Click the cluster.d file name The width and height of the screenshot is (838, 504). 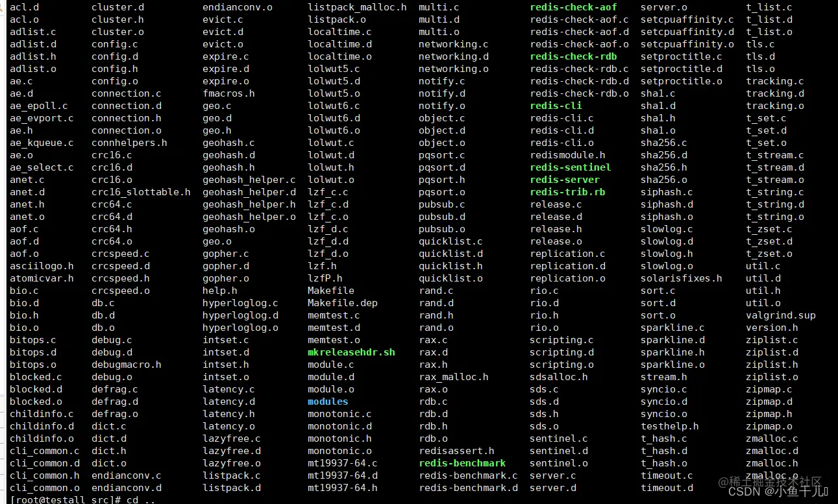(118, 7)
